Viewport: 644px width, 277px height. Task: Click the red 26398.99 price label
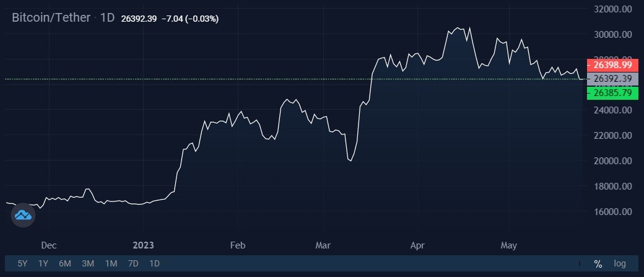(612, 65)
